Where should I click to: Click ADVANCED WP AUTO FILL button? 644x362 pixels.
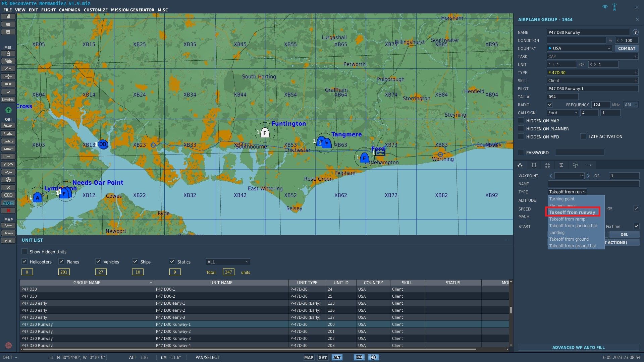click(x=578, y=347)
